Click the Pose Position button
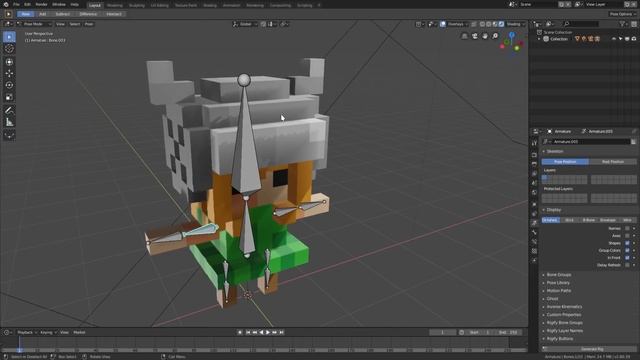 565,162
